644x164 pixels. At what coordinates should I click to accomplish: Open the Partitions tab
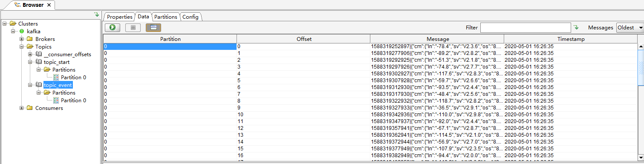coord(165,17)
